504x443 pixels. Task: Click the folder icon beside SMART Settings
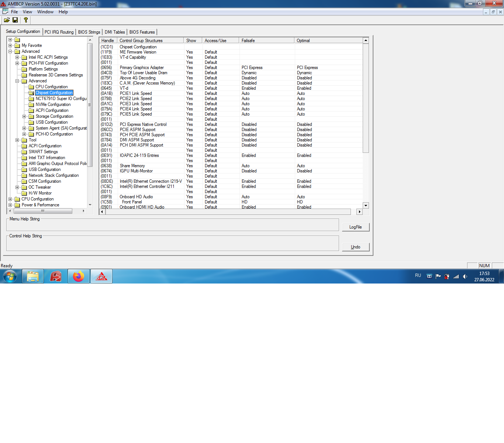24,152
